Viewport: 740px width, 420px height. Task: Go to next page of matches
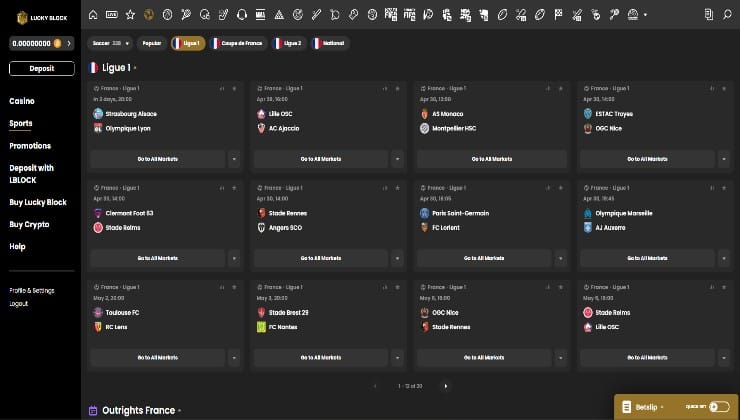[x=446, y=386]
